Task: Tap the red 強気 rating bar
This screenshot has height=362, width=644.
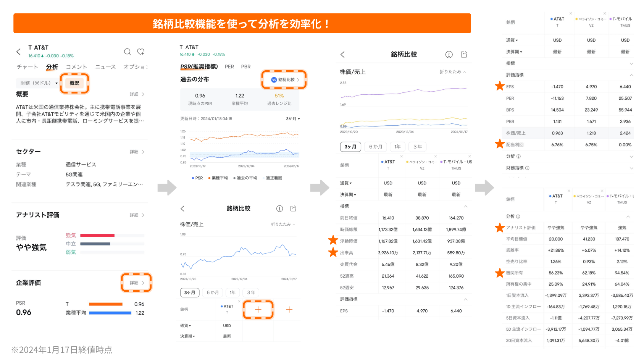Action: 97,236
